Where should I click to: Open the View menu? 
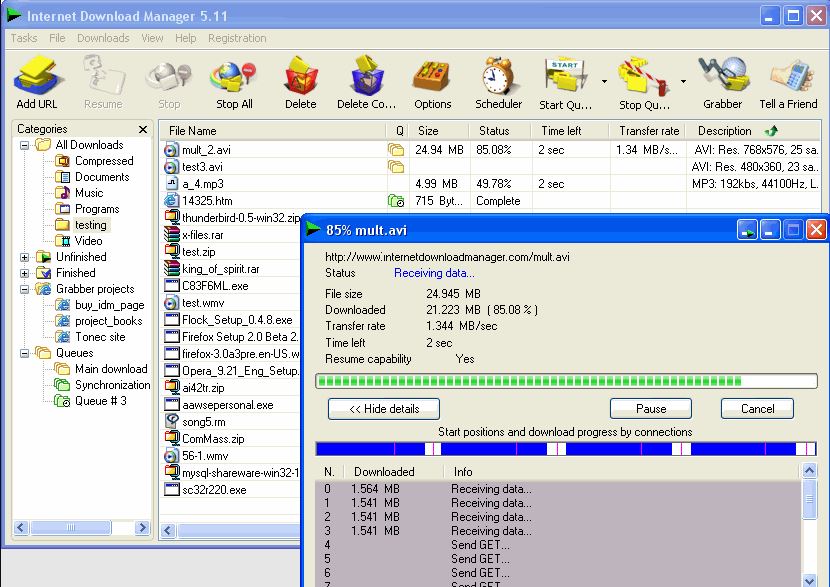pos(152,38)
